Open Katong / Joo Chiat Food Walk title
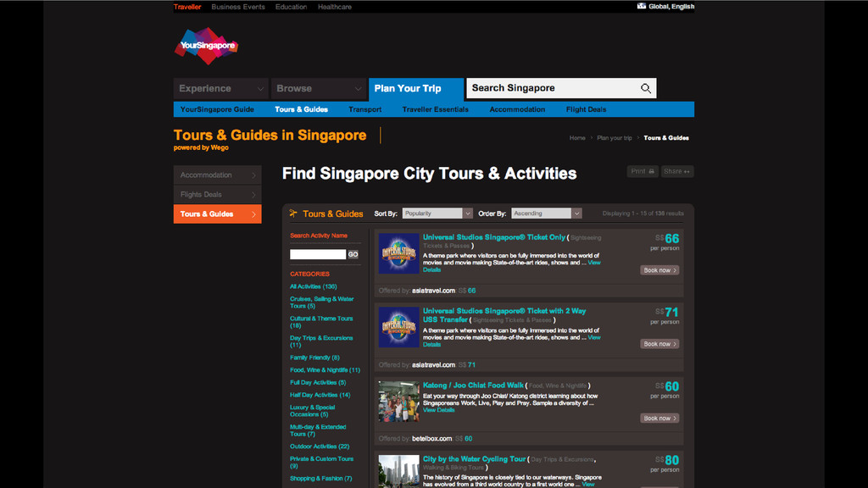 (x=473, y=385)
